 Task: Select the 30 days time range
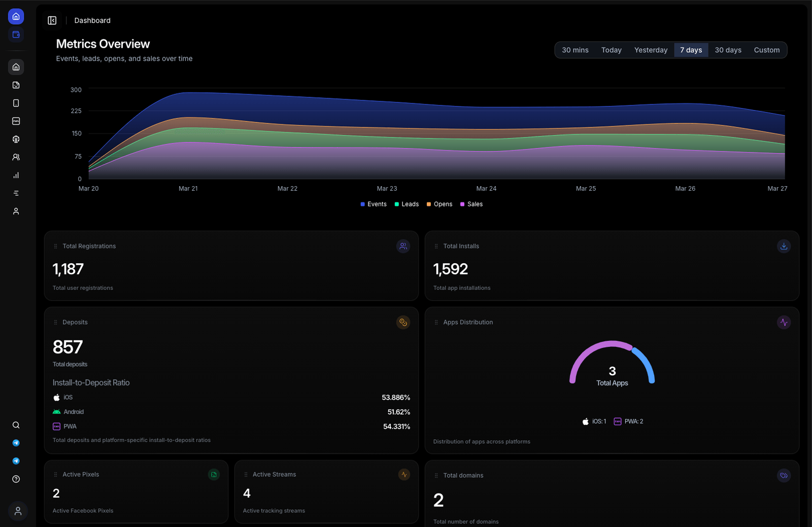point(728,50)
